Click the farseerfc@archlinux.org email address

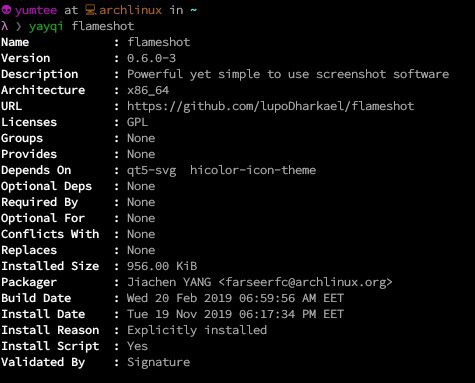click(305, 282)
